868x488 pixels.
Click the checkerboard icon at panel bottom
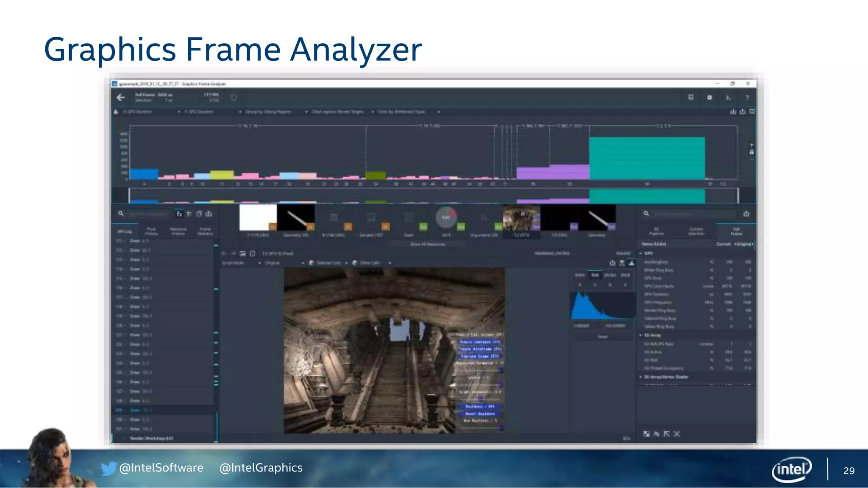coord(646,434)
